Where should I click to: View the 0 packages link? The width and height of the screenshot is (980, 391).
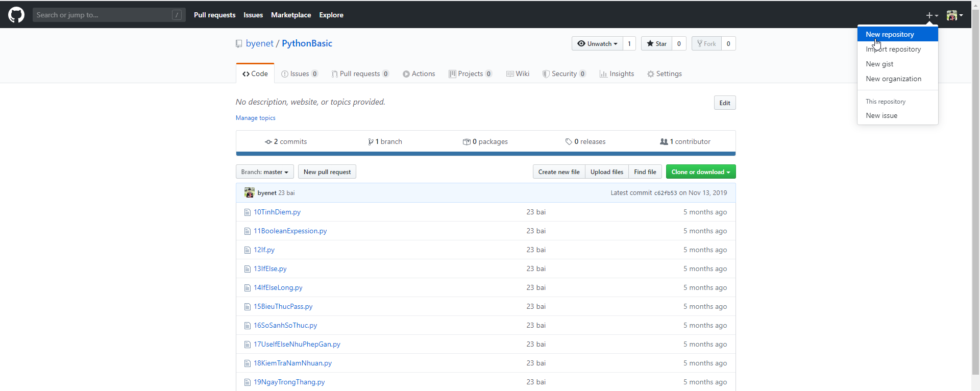point(485,141)
